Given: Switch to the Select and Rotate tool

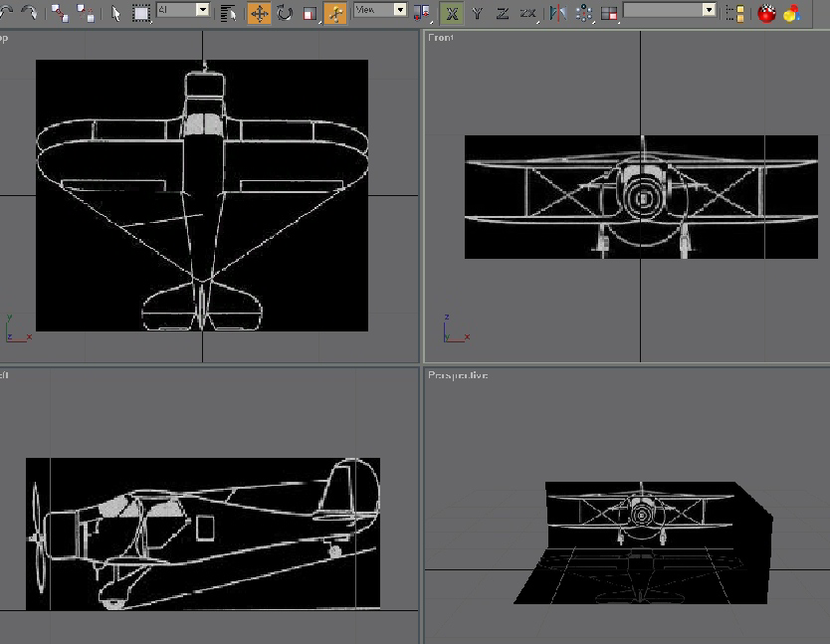Looking at the screenshot, I should coord(285,13).
